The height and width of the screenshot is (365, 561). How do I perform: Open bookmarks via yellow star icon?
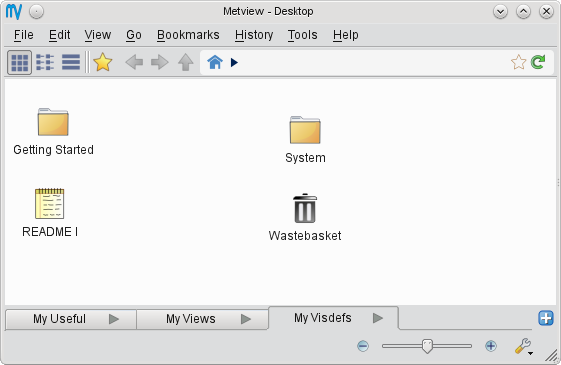click(103, 62)
